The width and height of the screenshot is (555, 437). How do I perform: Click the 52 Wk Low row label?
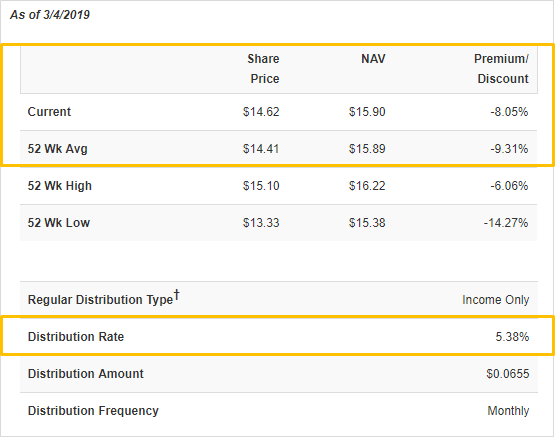59,223
